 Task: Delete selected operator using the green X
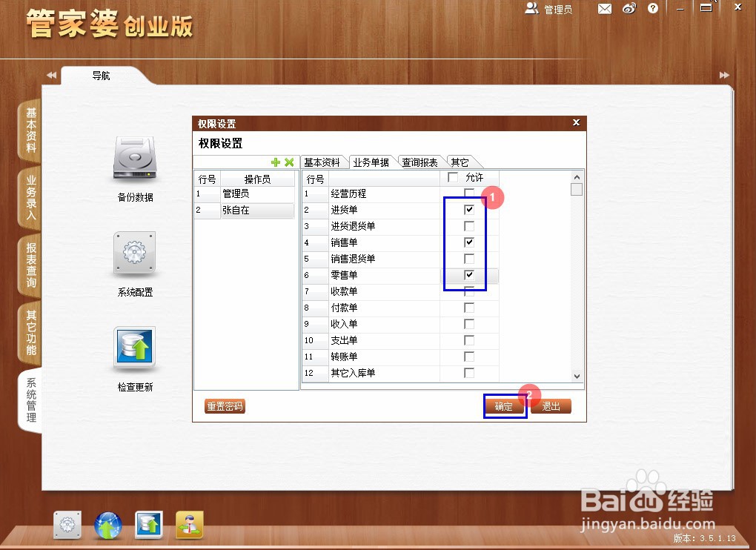tap(288, 162)
